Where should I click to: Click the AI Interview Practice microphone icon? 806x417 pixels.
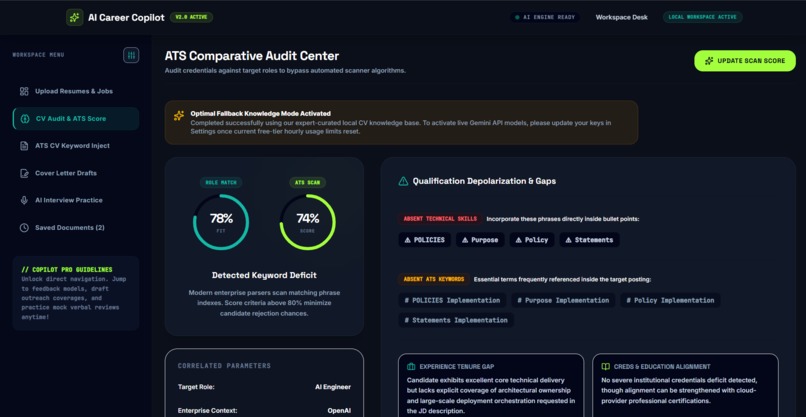[24, 201]
